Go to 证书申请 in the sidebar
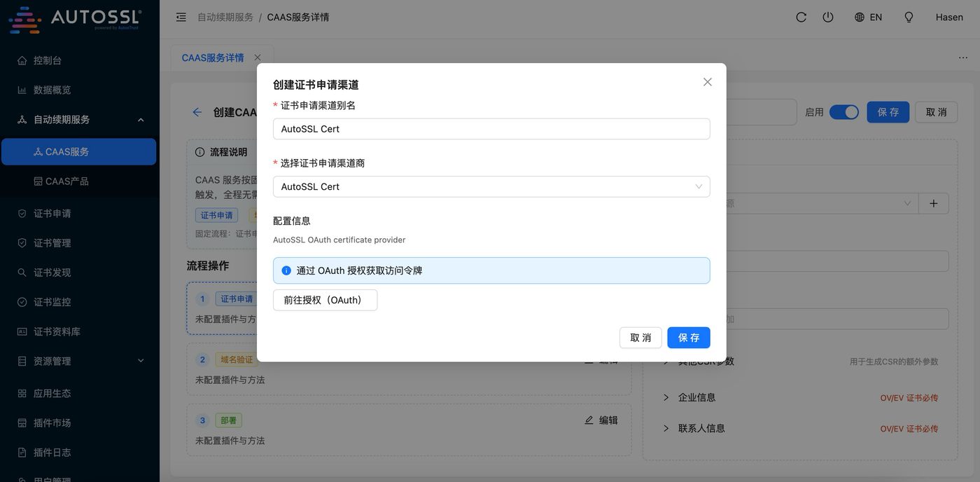The height and width of the screenshot is (482, 980). point(80,213)
